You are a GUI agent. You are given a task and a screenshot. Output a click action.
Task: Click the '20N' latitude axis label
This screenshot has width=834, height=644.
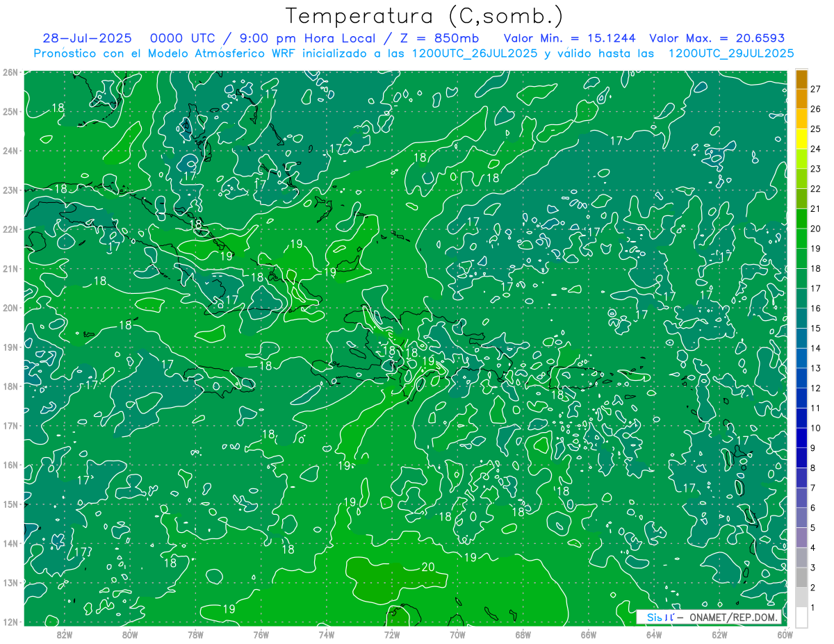(x=10, y=308)
